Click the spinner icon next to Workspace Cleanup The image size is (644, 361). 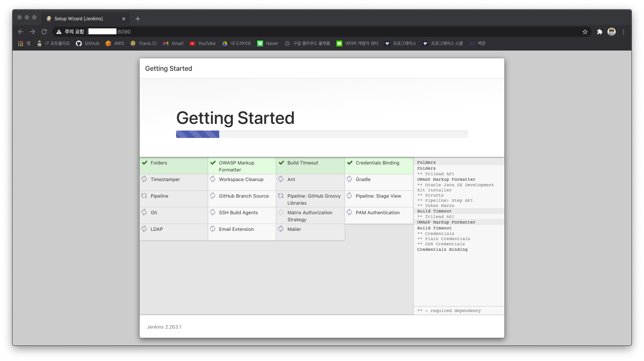tap(213, 179)
